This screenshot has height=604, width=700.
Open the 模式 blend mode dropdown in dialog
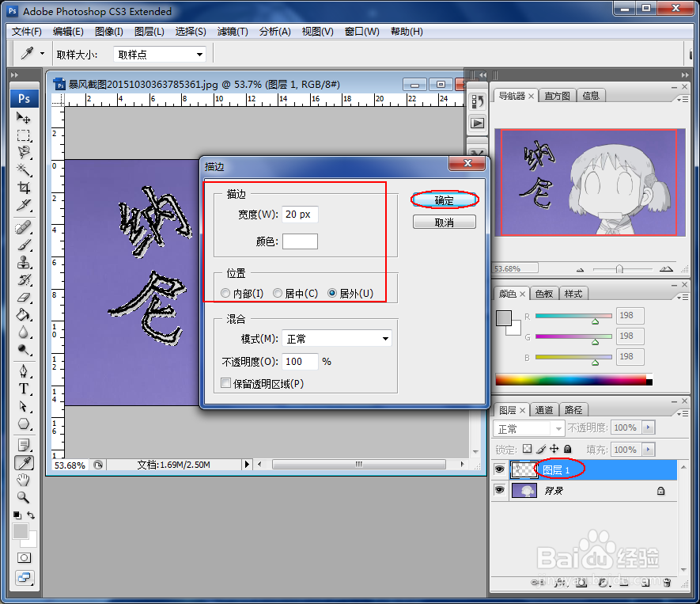click(x=336, y=338)
